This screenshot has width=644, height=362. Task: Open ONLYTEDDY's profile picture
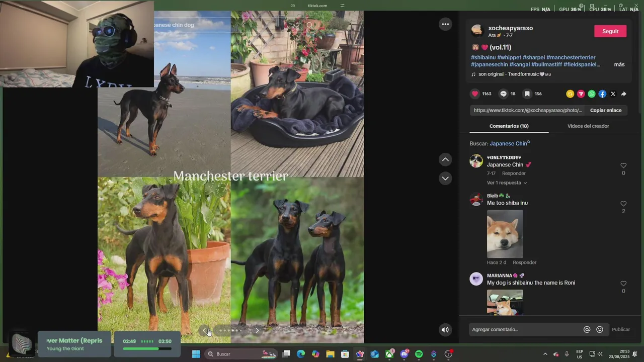tap(476, 161)
